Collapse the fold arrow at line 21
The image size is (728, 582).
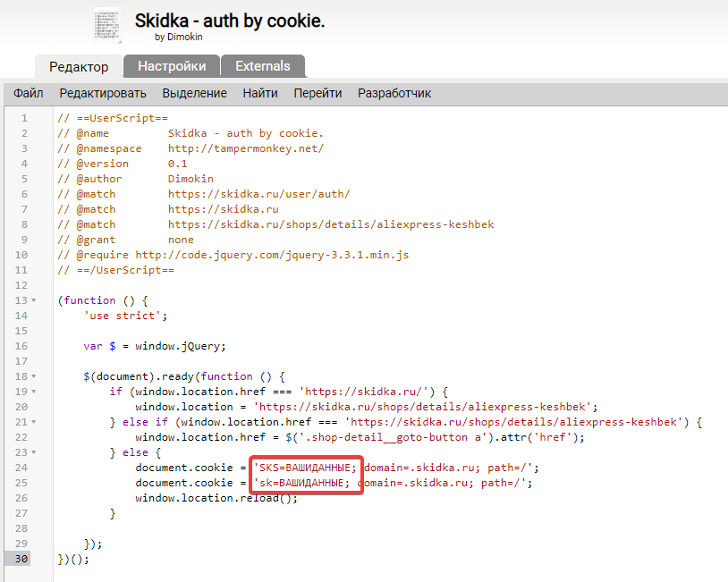coord(34,422)
